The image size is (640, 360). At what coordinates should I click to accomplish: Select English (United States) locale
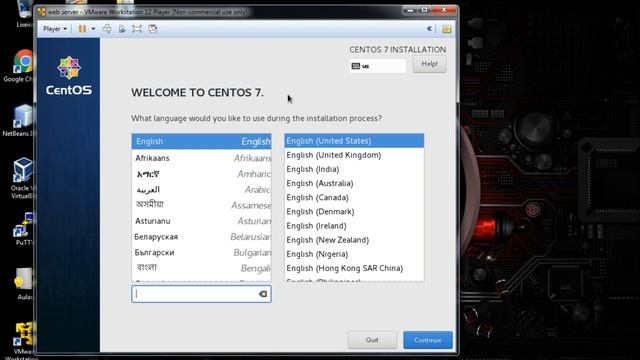click(354, 141)
